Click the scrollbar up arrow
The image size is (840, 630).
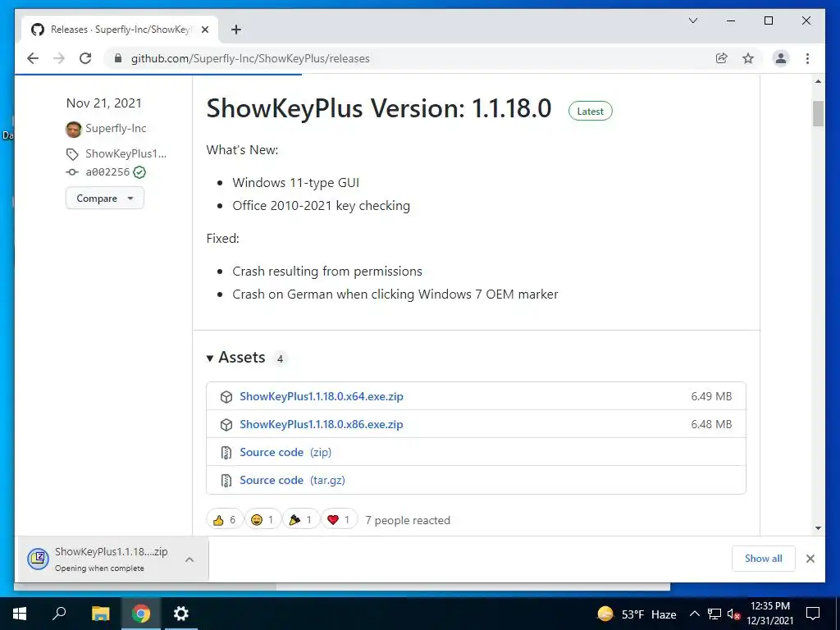[818, 81]
